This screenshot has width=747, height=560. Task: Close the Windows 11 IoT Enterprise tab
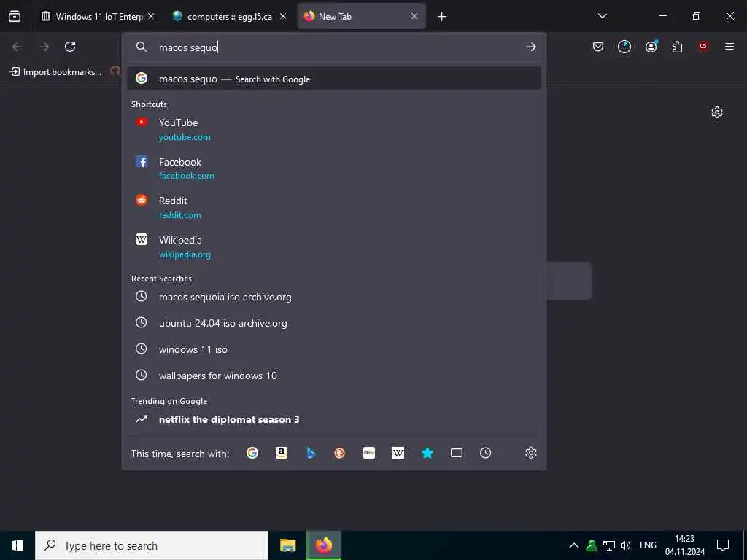[x=151, y=16]
